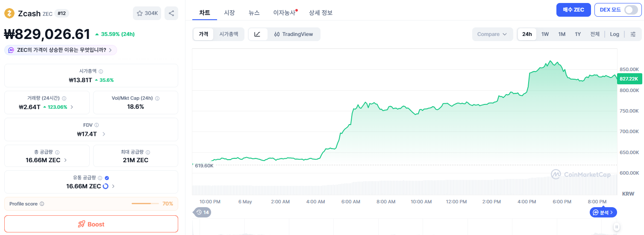The height and width of the screenshot is (235, 644).
Task: Open chart settings sliders icon
Action: (633, 34)
